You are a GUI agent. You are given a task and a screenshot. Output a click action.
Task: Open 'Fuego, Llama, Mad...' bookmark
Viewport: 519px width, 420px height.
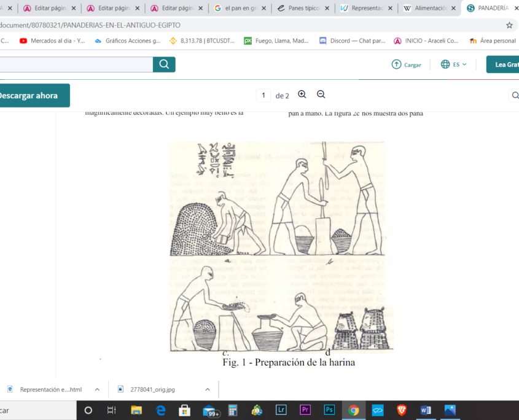tap(276, 41)
